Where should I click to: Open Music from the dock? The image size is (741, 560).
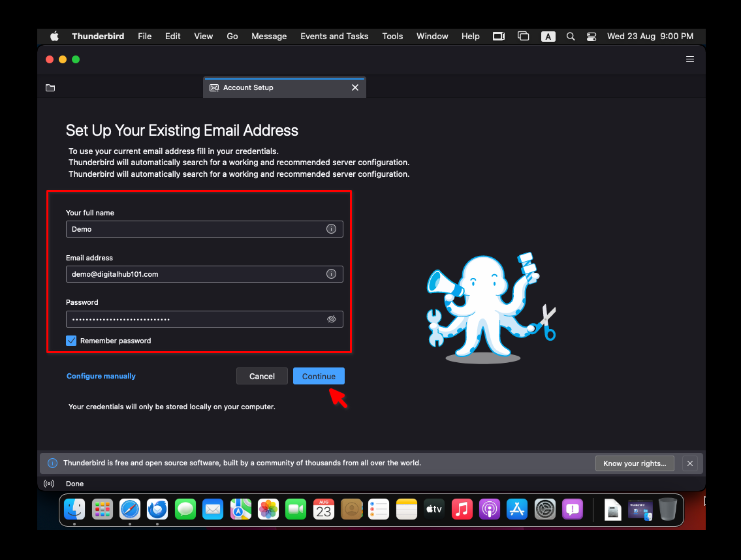click(x=462, y=510)
